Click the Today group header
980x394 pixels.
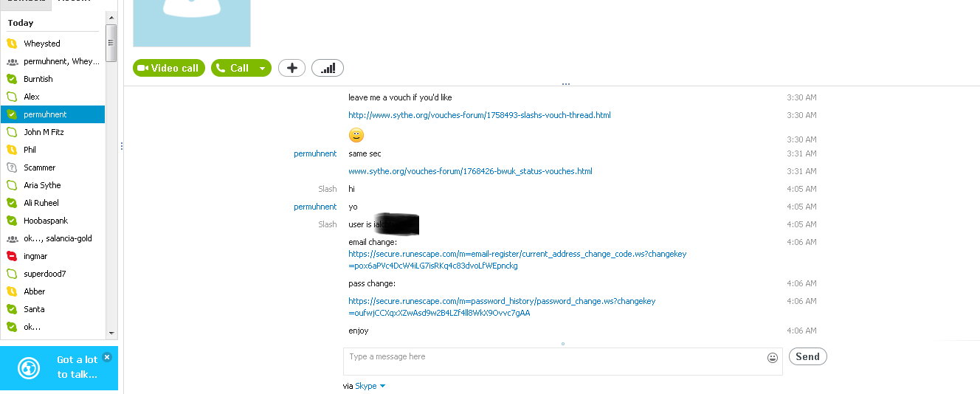(x=21, y=23)
